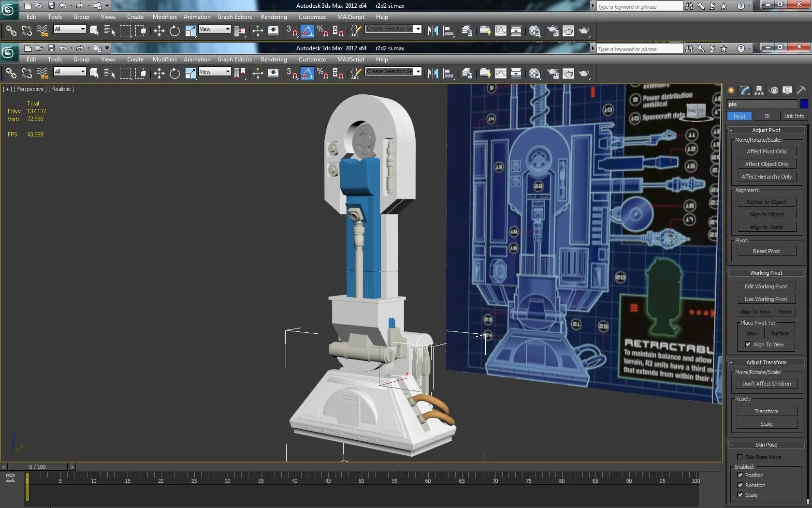Open the Graph Editors menu in lower menu bar

coord(234,60)
